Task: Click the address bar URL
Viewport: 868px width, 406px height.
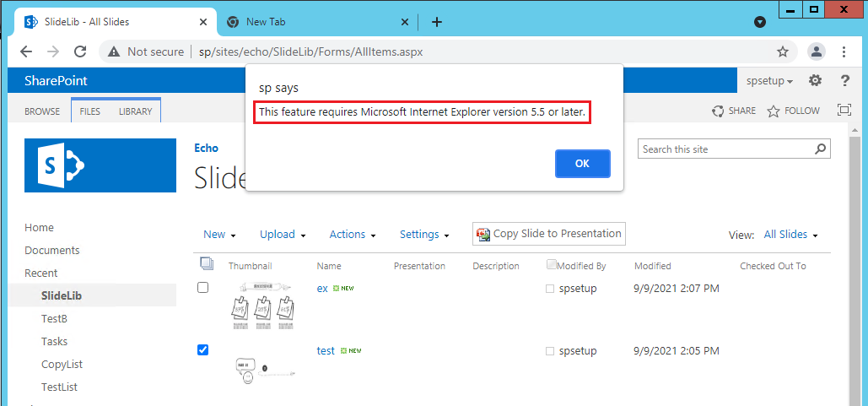Action: (x=311, y=52)
